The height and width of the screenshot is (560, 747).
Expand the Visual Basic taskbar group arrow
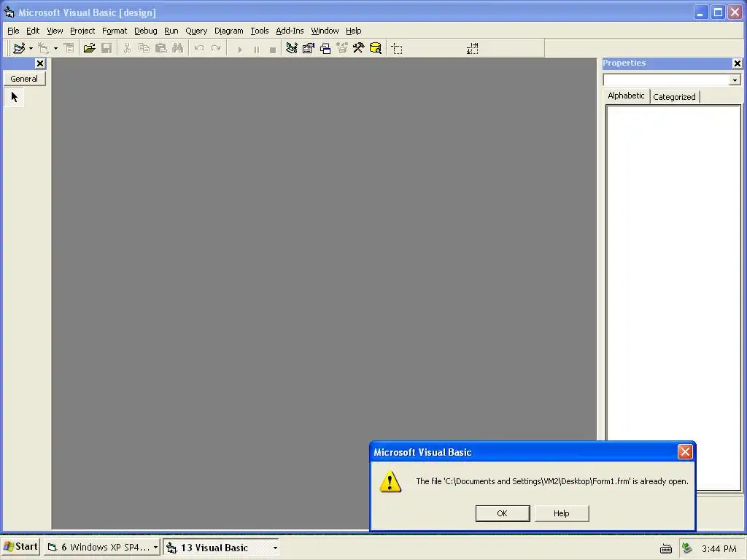(x=275, y=548)
